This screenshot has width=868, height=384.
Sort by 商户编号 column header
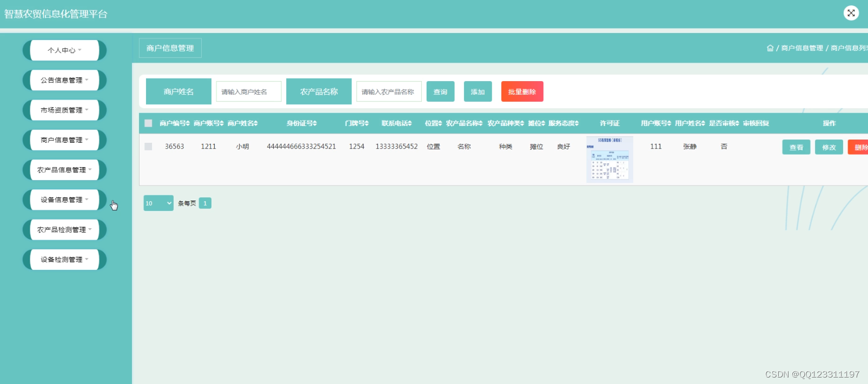point(175,123)
